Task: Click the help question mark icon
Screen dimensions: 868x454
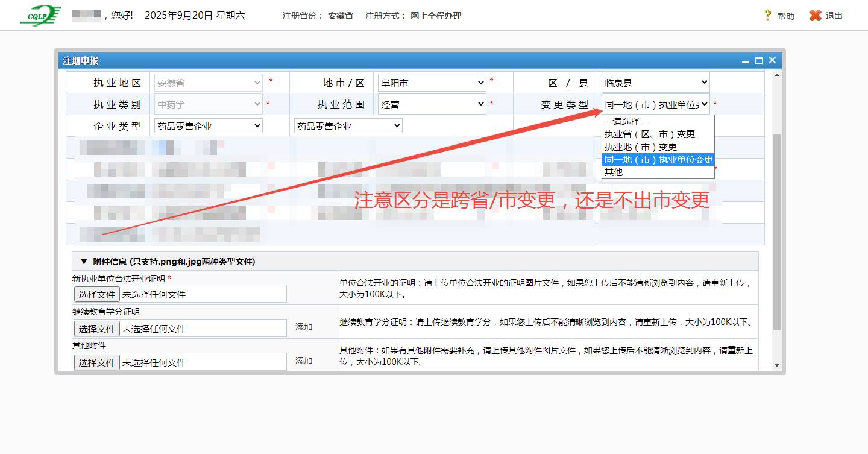Action: click(767, 16)
